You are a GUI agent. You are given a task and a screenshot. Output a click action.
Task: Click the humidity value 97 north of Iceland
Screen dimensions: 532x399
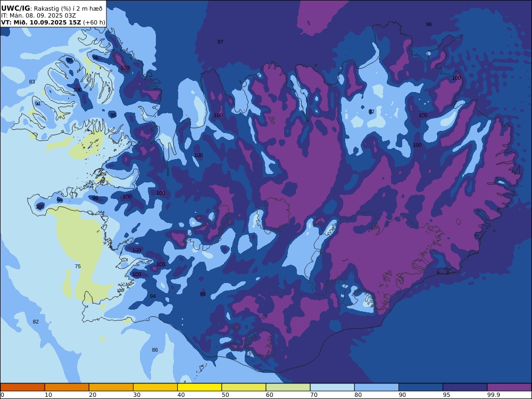pyautogui.click(x=220, y=41)
